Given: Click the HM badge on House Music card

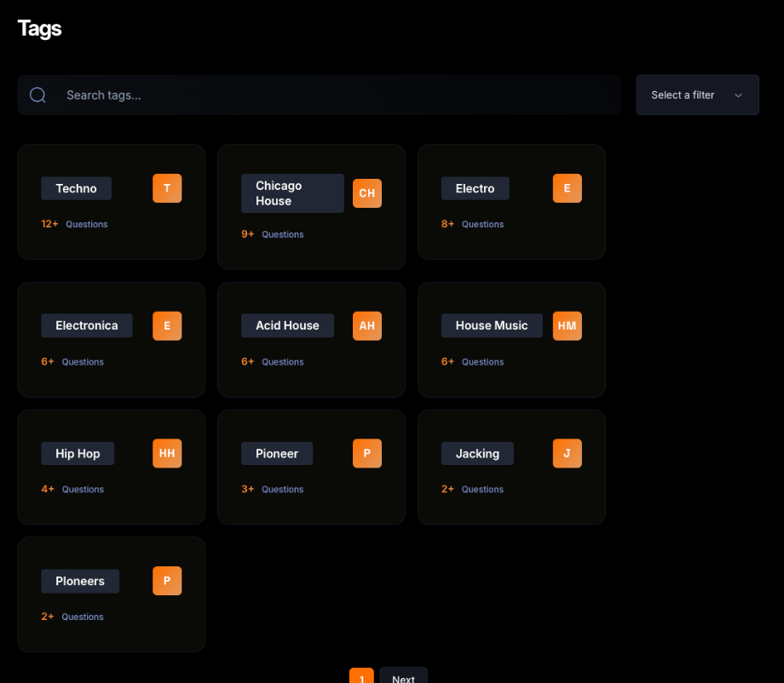Looking at the screenshot, I should pos(567,326).
